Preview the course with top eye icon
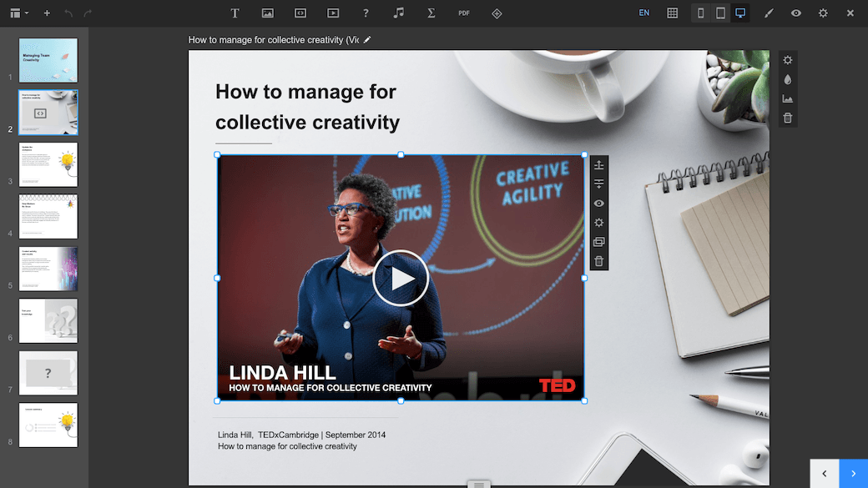This screenshot has height=488, width=868. [x=795, y=13]
